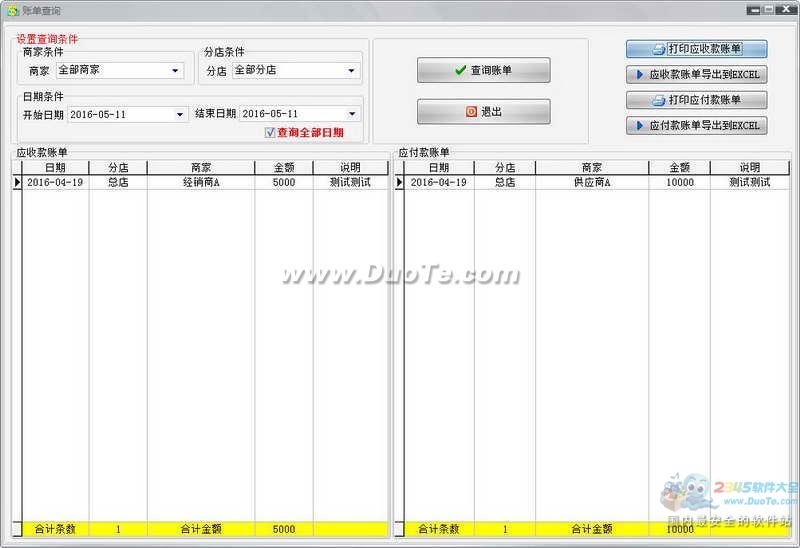Viewport: 800px width, 548px height.
Task: Click 合计条数 label in payables footer
Action: 439,529
